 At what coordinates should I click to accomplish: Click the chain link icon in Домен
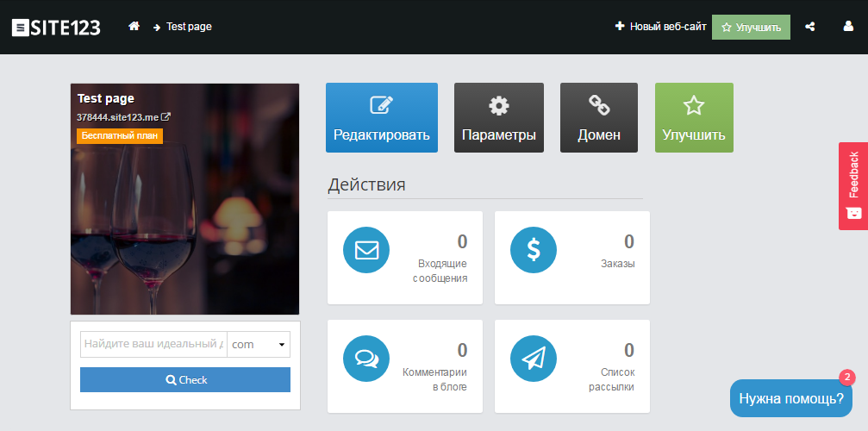pos(599,105)
